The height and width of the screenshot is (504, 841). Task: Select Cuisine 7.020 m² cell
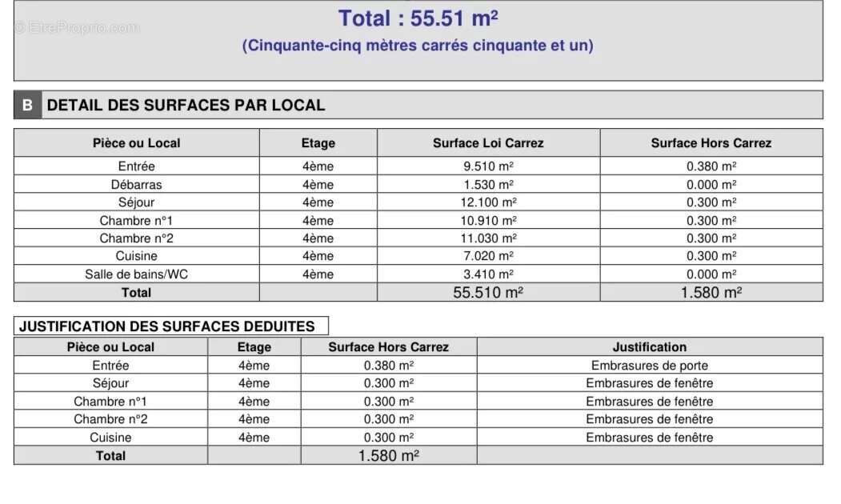coord(488,256)
